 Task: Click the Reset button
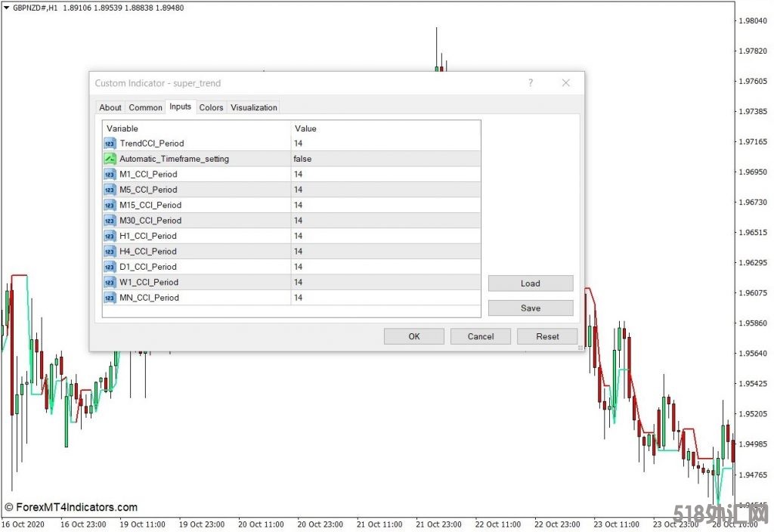coord(547,336)
